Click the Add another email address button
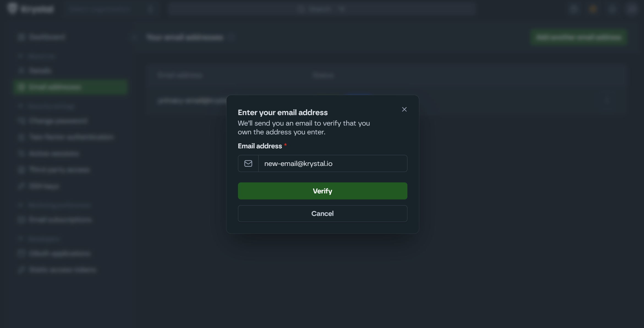The width and height of the screenshot is (644, 328). (x=578, y=37)
